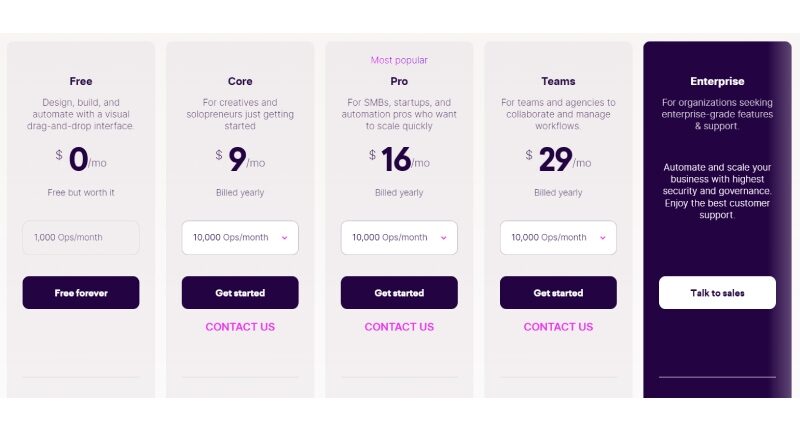
Task: Click the Free forever button
Action: coord(81,293)
